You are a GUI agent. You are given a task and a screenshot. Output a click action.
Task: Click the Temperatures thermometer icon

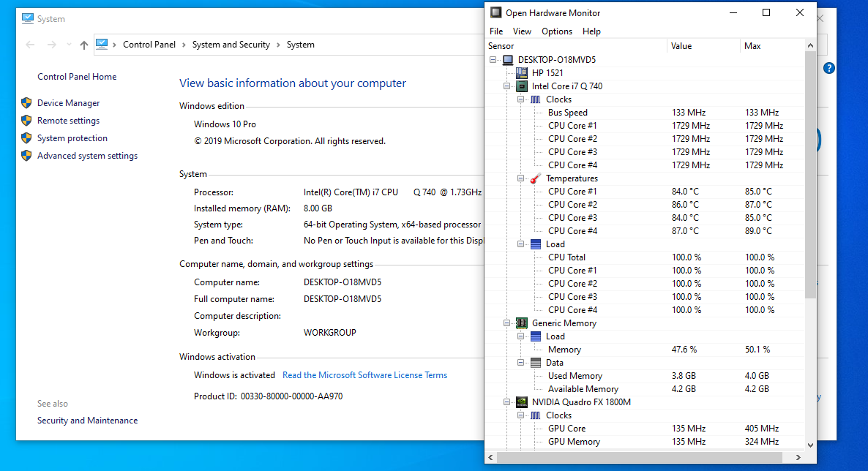pos(533,178)
